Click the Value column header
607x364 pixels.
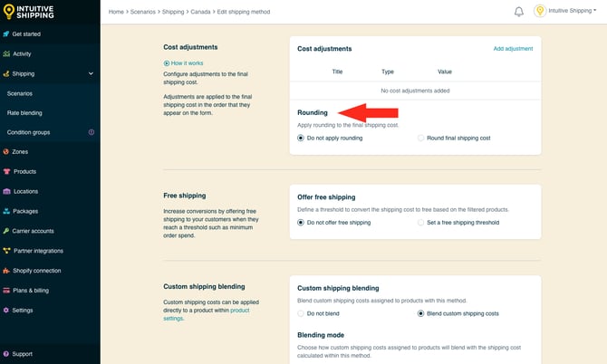point(445,72)
